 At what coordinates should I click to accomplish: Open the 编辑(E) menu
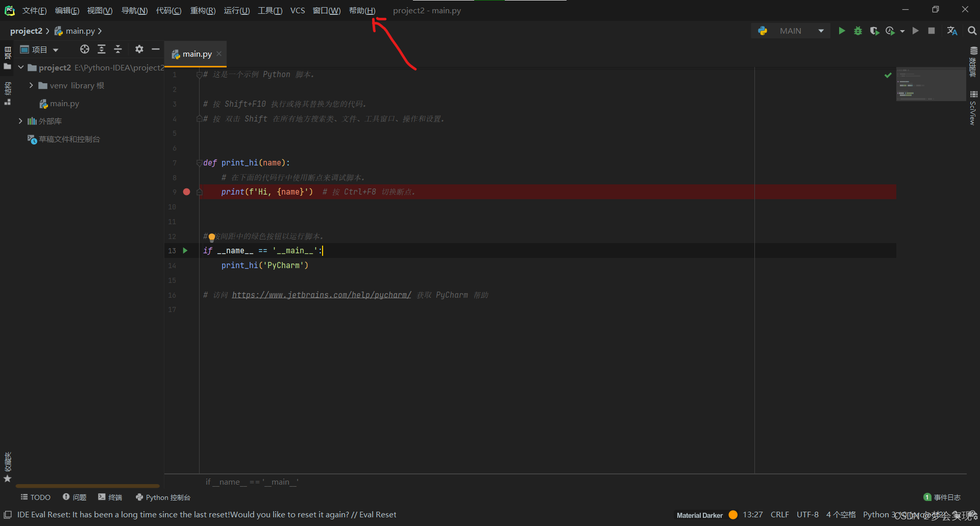(x=67, y=11)
